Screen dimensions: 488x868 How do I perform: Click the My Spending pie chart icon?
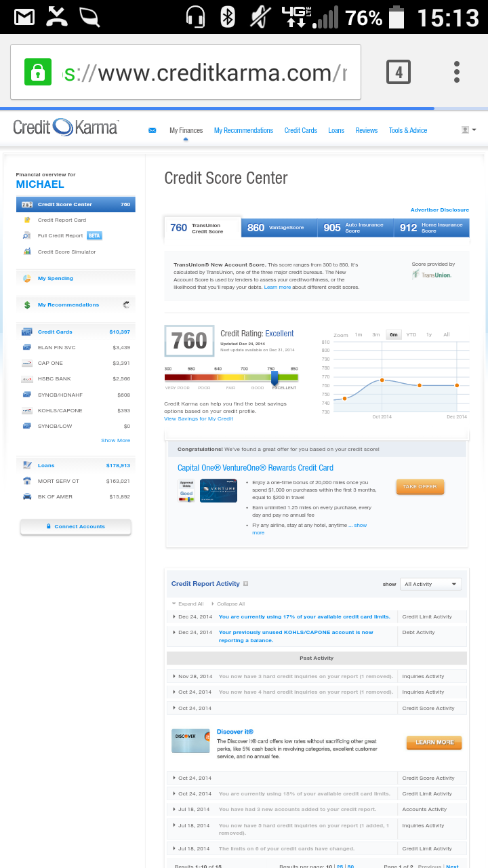[27, 278]
